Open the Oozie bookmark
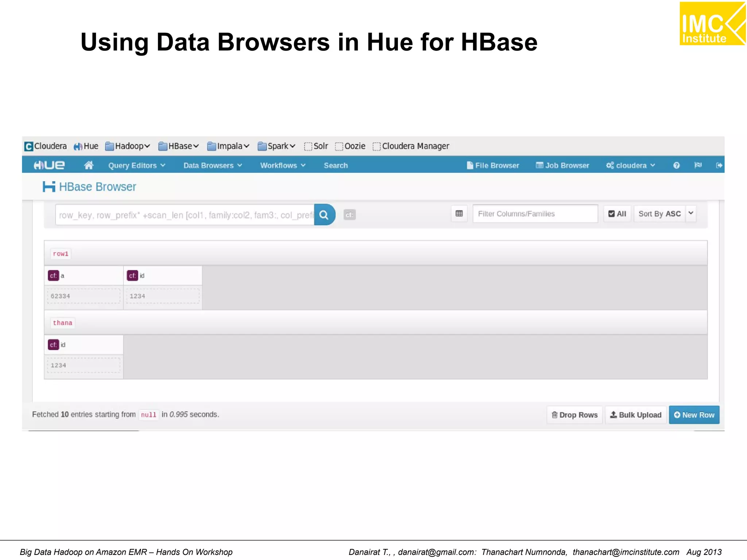This screenshot has width=747, height=560. coord(350,146)
